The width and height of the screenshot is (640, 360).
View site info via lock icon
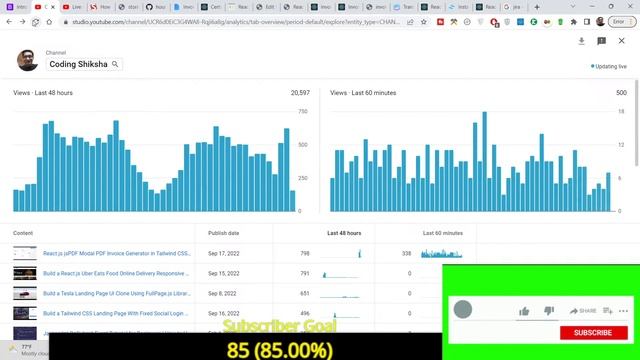65,22
